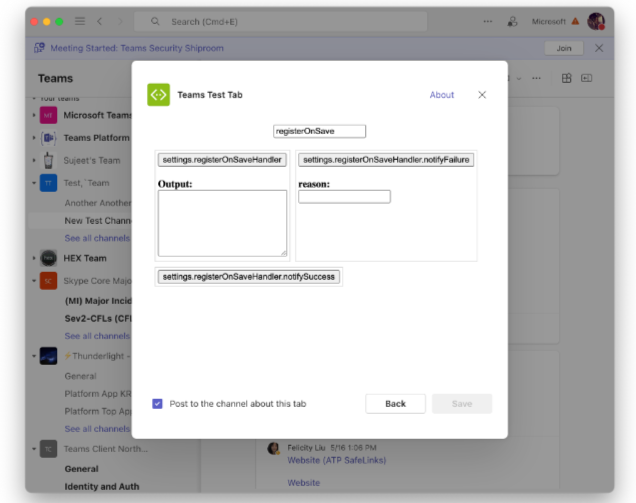This screenshot has height=503, width=636.
Task: Select the Platform Top App channel
Action: click(98, 411)
